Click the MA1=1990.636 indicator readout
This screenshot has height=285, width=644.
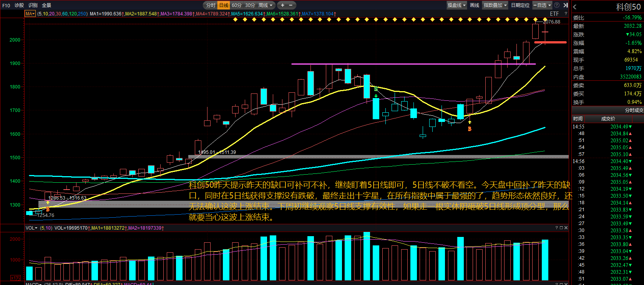coord(107,14)
